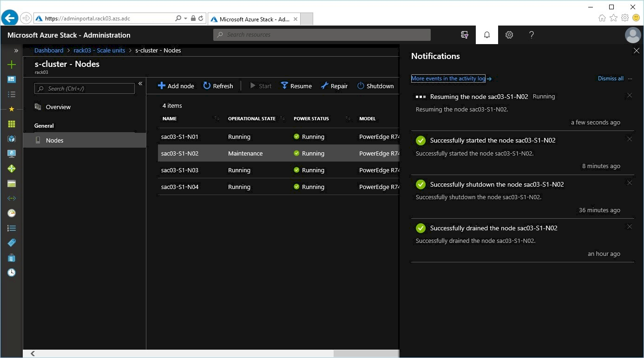Dismiss the Successfully shutdown the node notification
This screenshot has width=644, height=358.
tap(630, 183)
